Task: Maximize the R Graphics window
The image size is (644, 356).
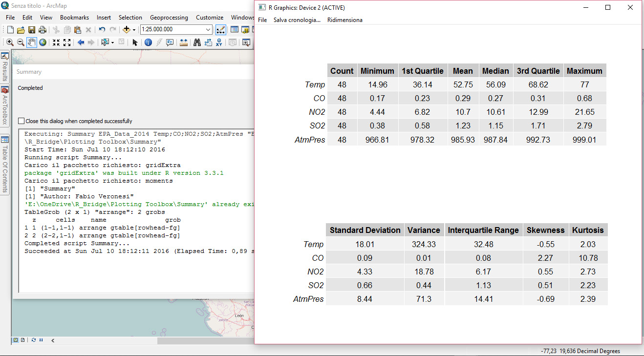Action: (608, 7)
